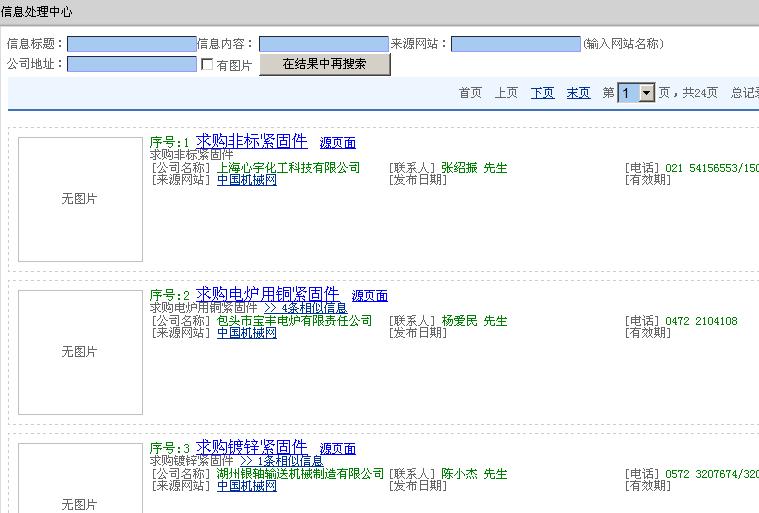Focus the 来源网站 text box
The width and height of the screenshot is (759, 513).
[515, 44]
